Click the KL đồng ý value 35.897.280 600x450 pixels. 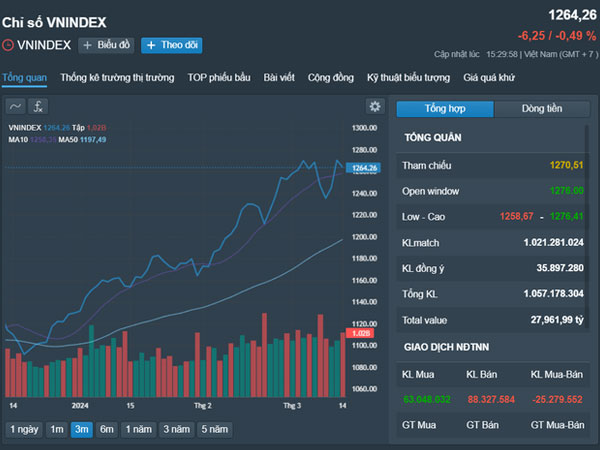[560, 268]
